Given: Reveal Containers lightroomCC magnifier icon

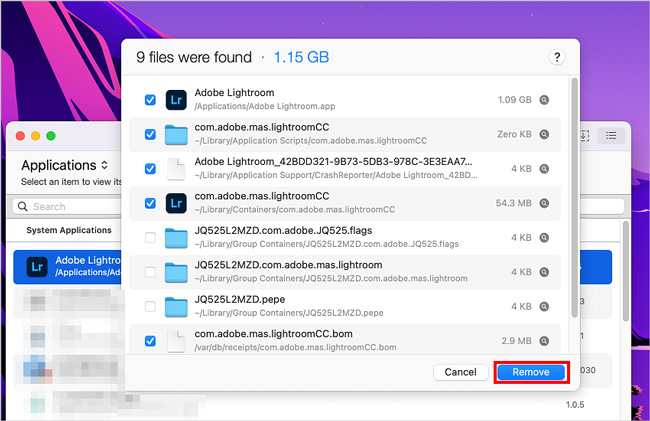Looking at the screenshot, I should tap(544, 203).
